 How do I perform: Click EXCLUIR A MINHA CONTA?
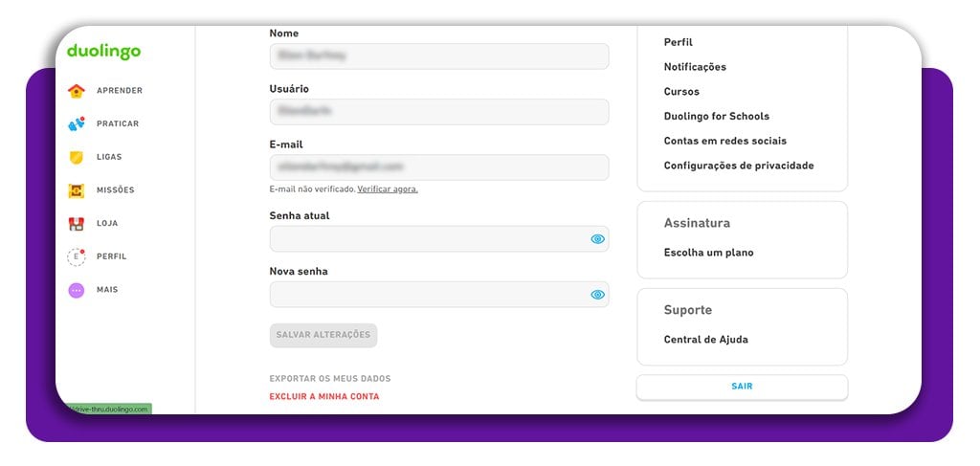pos(324,397)
